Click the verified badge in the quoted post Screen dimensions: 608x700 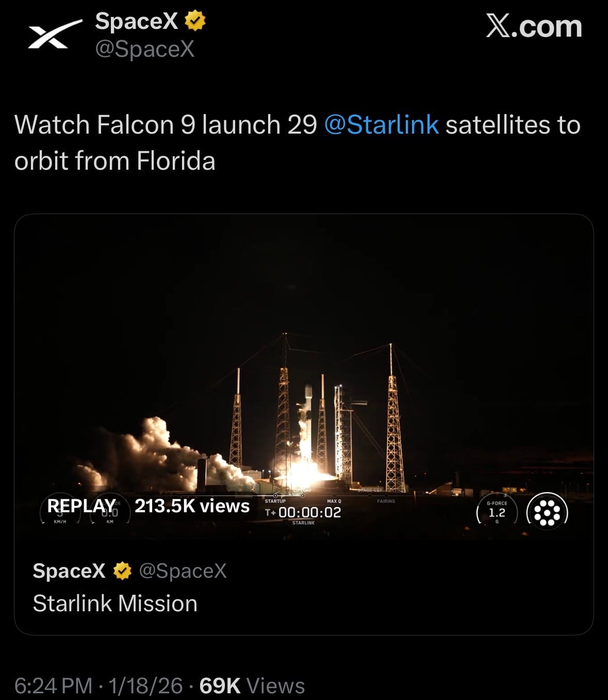click(x=122, y=571)
